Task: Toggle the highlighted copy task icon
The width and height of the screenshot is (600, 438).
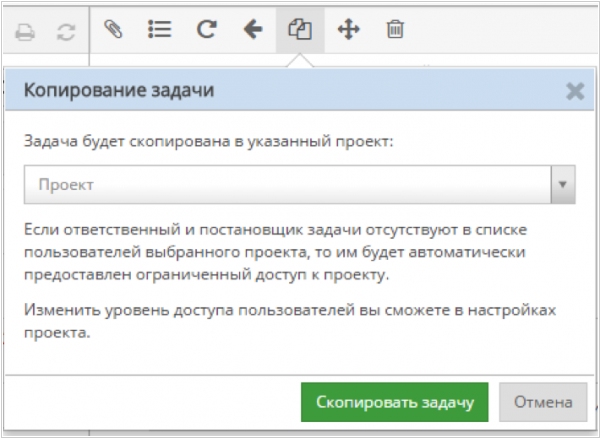Action: 300,30
